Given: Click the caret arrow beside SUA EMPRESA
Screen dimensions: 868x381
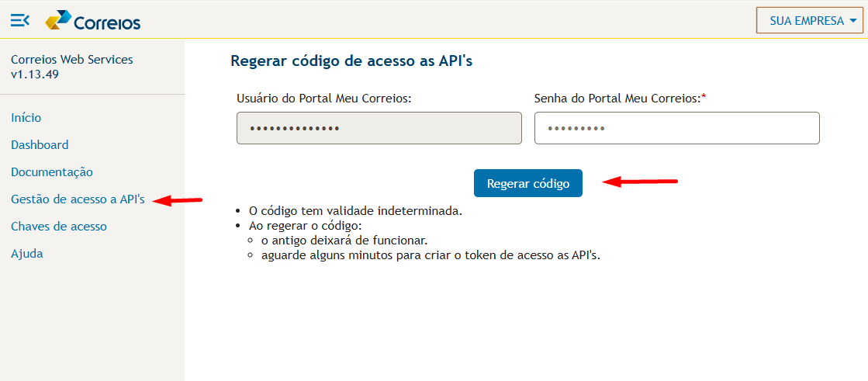Looking at the screenshot, I should tap(852, 22).
